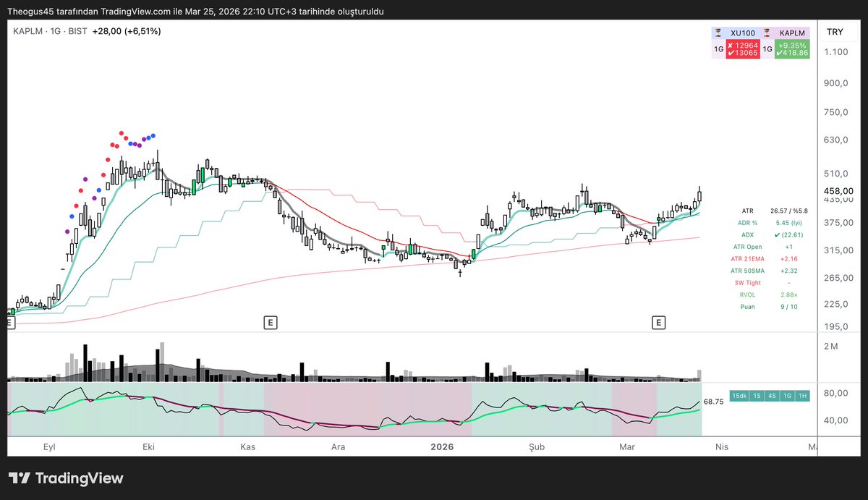Open the E earnings marker under Mar
The height and width of the screenshot is (500, 868).
click(658, 321)
